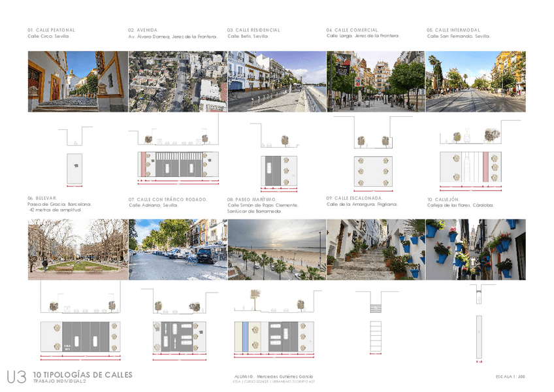Click the '08. PASEO MARÍTIMO' heading
Screen dimensions: 554x392
252,200
